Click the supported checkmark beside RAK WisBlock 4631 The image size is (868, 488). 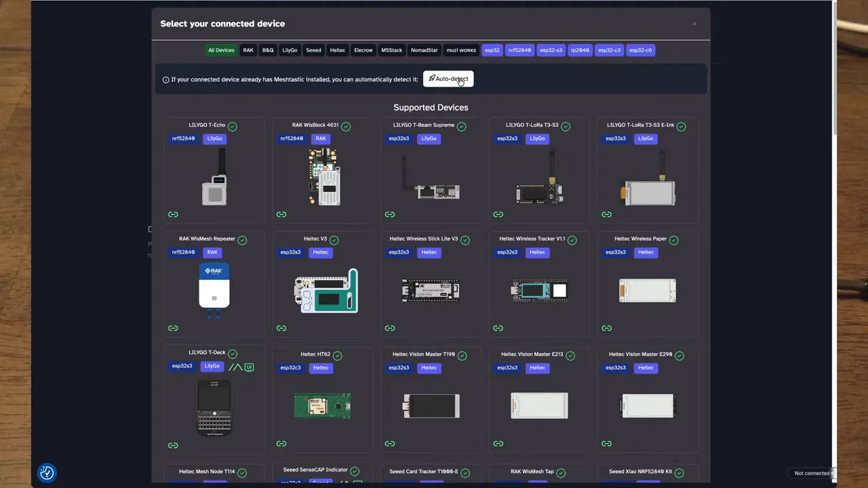click(x=346, y=126)
